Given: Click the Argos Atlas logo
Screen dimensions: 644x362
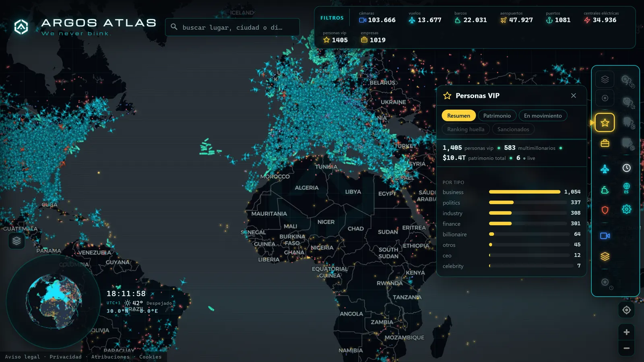Looking at the screenshot, I should [85, 27].
